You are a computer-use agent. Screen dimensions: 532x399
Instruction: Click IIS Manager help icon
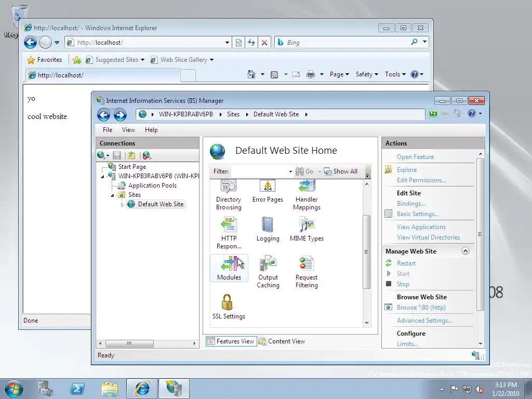(x=472, y=114)
